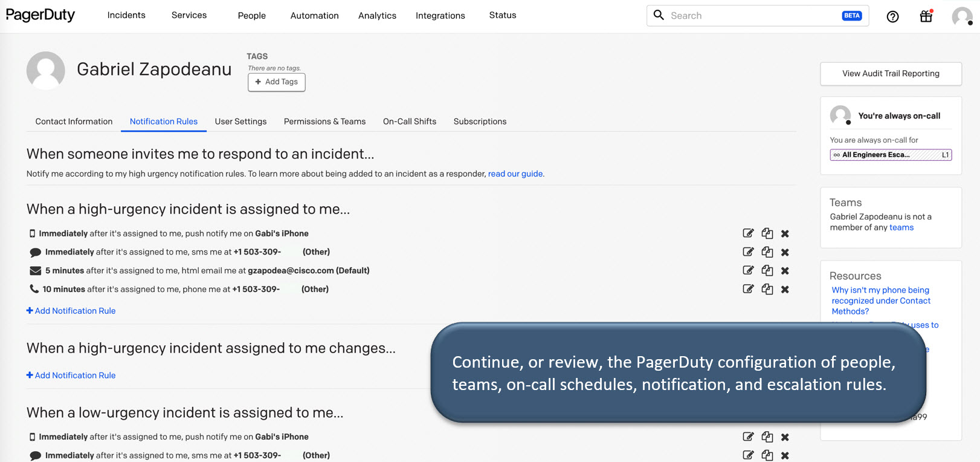The image size is (980, 462).
Task: Open the Automation menu
Action: click(314, 16)
